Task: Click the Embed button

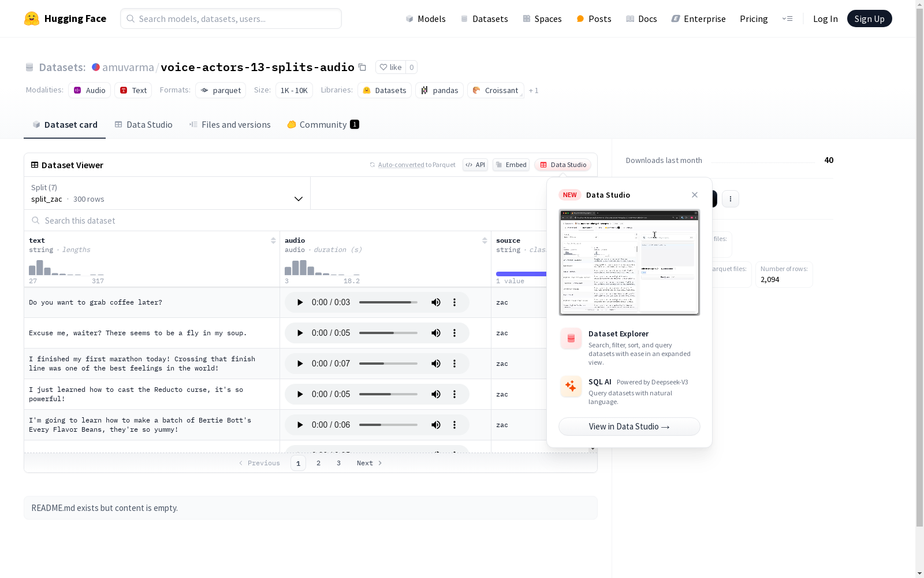Action: (511, 165)
